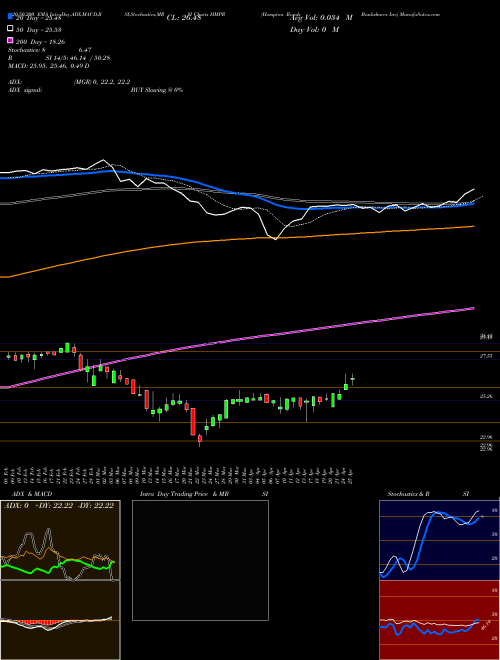Click the 'Intra Day Trading Price & MRSI' title

tap(204, 494)
